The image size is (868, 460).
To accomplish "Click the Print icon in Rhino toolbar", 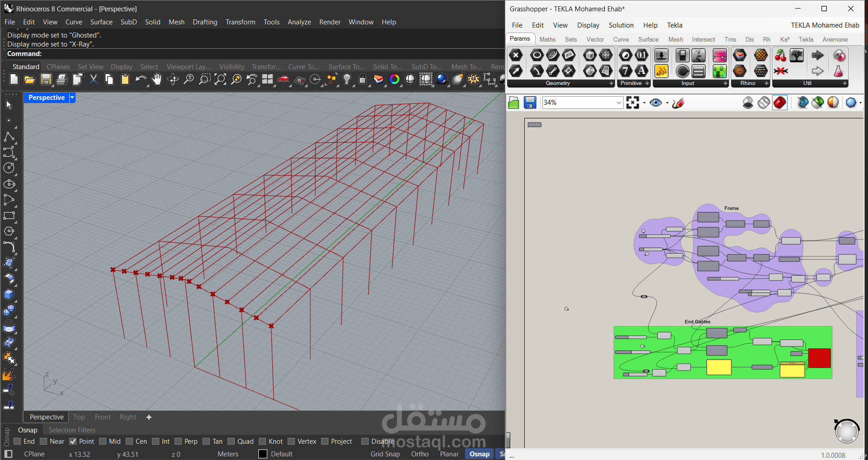I will tap(62, 80).
